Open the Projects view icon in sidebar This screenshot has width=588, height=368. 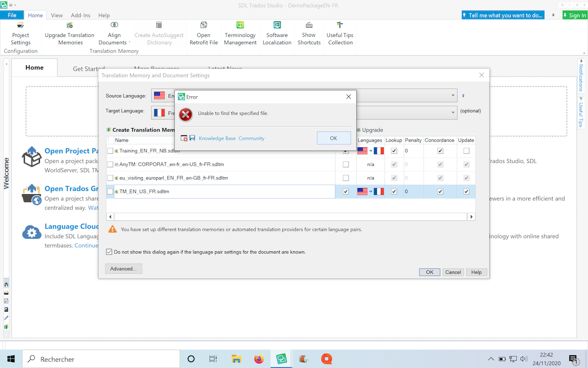6,293
